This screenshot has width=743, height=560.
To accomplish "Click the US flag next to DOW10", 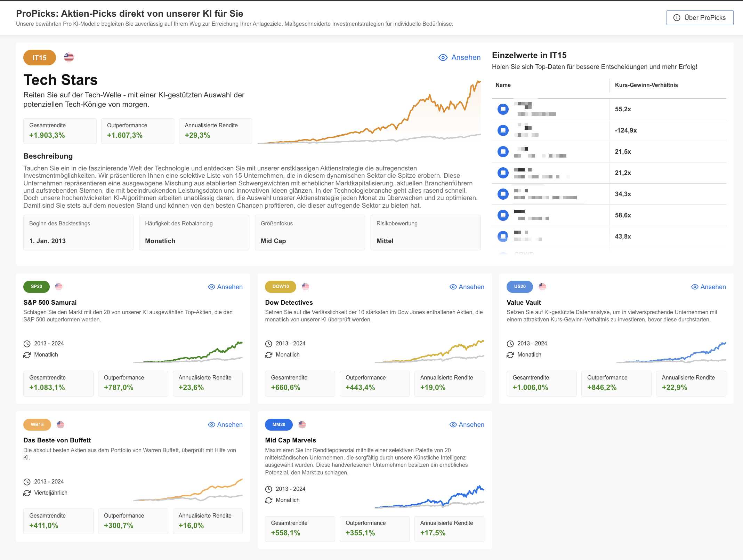I will click(306, 287).
